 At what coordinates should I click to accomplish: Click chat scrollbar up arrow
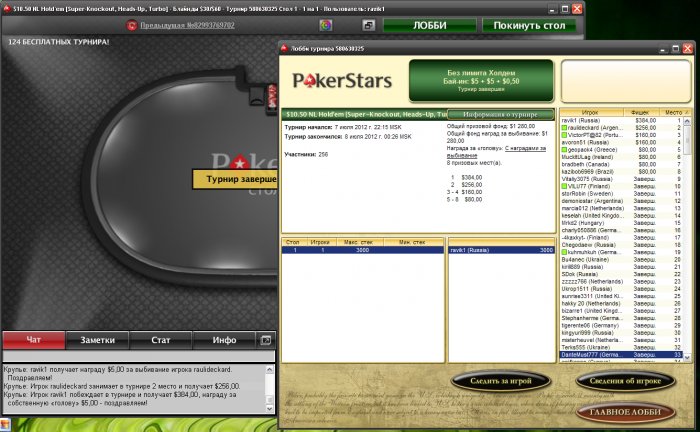pyautogui.click(x=270, y=370)
